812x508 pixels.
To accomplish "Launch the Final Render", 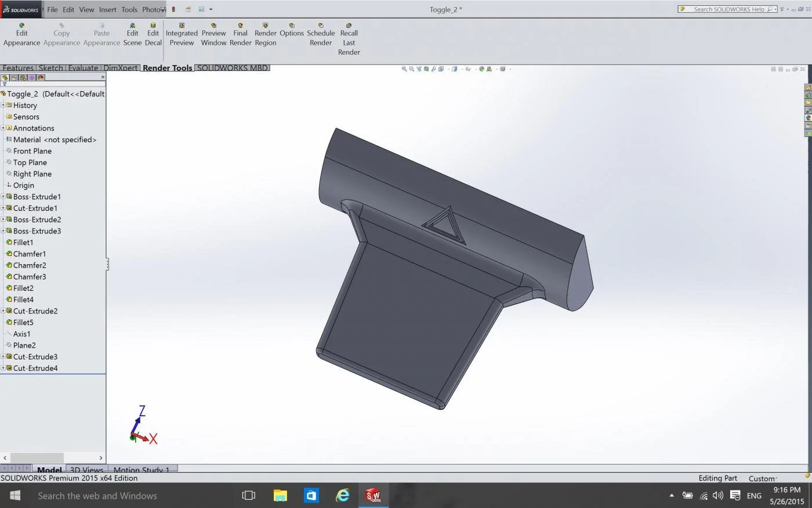I will [240, 34].
